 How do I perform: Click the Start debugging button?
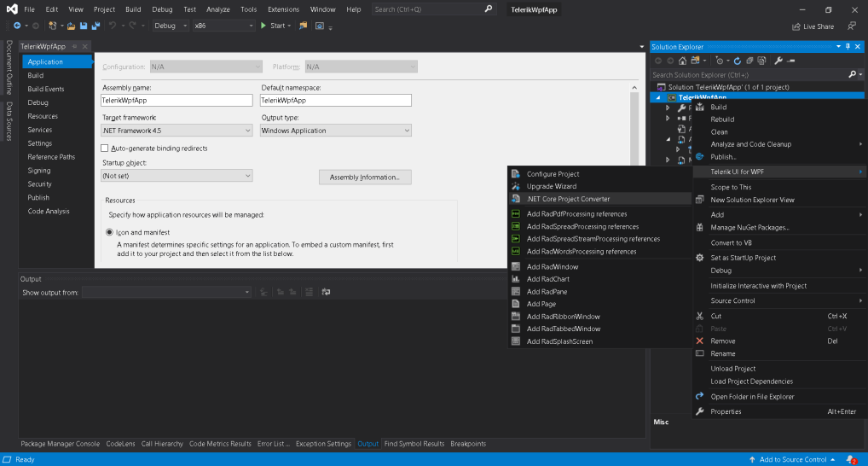[273, 26]
